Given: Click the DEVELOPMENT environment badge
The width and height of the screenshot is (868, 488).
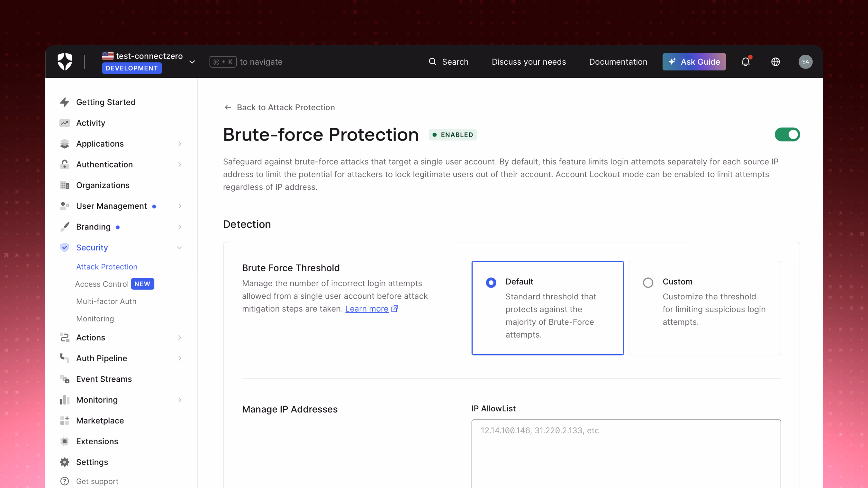Looking at the screenshot, I should coord(132,68).
